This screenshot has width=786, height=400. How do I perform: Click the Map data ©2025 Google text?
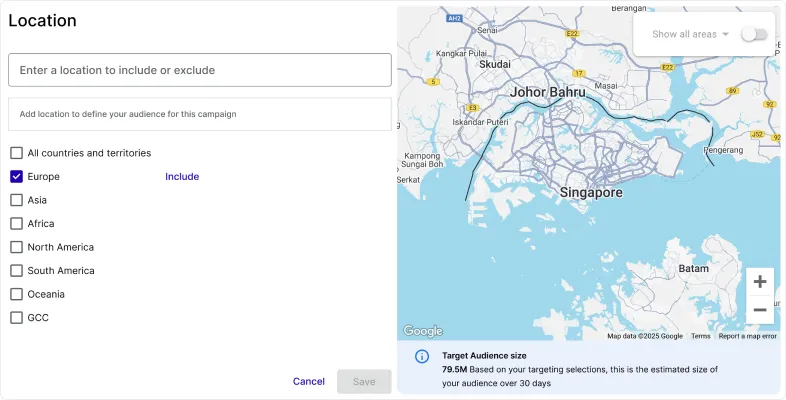click(x=645, y=336)
